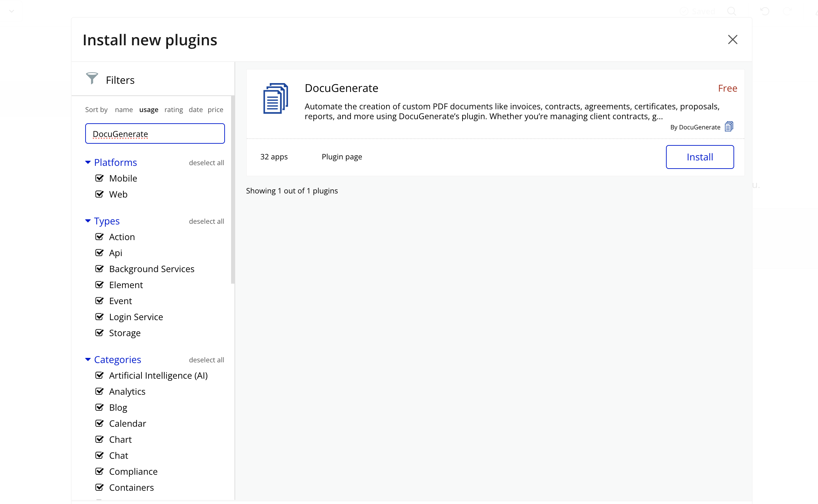This screenshot has height=504, width=818.
Task: Uncheck the Element type checkbox
Action: click(99, 285)
